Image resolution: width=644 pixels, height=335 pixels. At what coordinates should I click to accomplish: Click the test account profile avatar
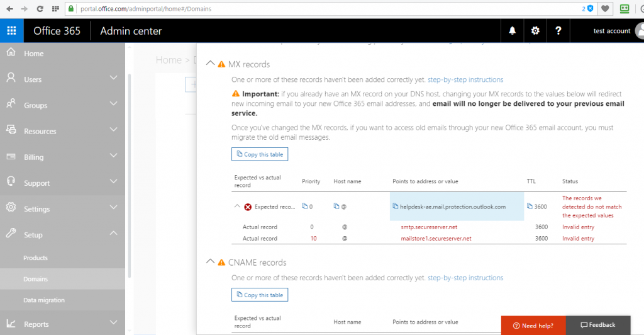pos(640,30)
